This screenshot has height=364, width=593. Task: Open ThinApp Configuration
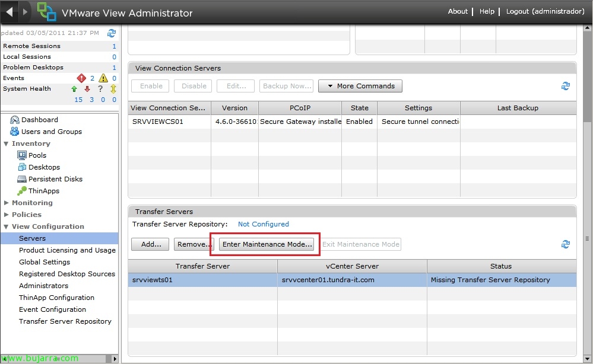(x=56, y=298)
